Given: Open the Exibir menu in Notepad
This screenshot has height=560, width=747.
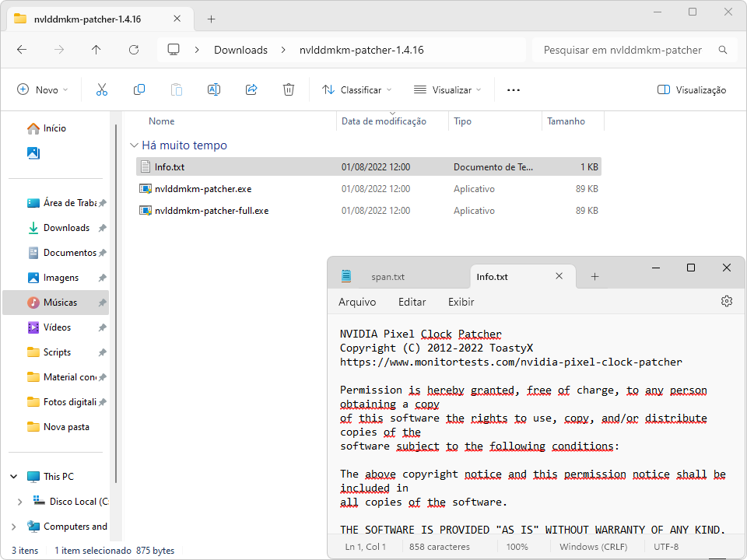Looking at the screenshot, I should tap(461, 302).
